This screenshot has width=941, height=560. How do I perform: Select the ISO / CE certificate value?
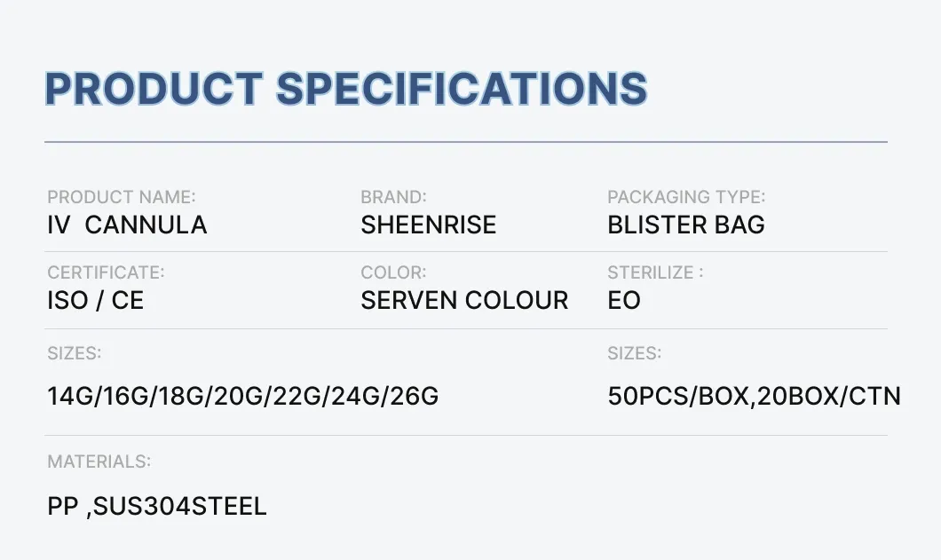point(95,301)
